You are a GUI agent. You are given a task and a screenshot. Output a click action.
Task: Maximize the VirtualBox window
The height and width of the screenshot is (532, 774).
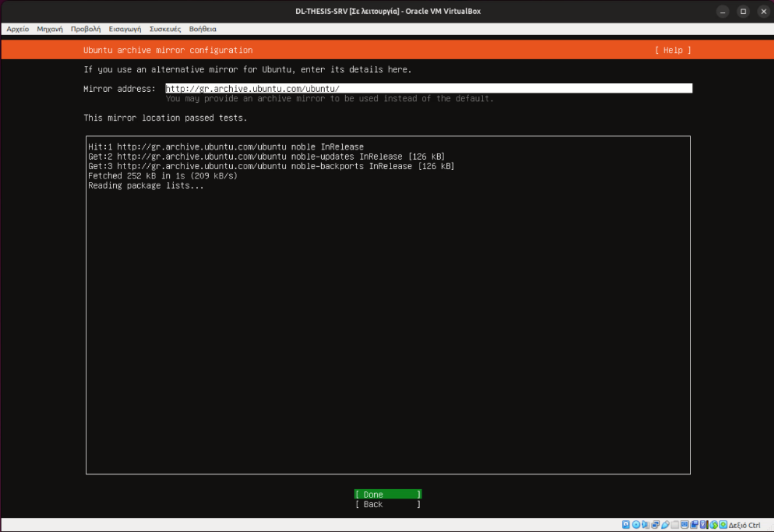(743, 11)
